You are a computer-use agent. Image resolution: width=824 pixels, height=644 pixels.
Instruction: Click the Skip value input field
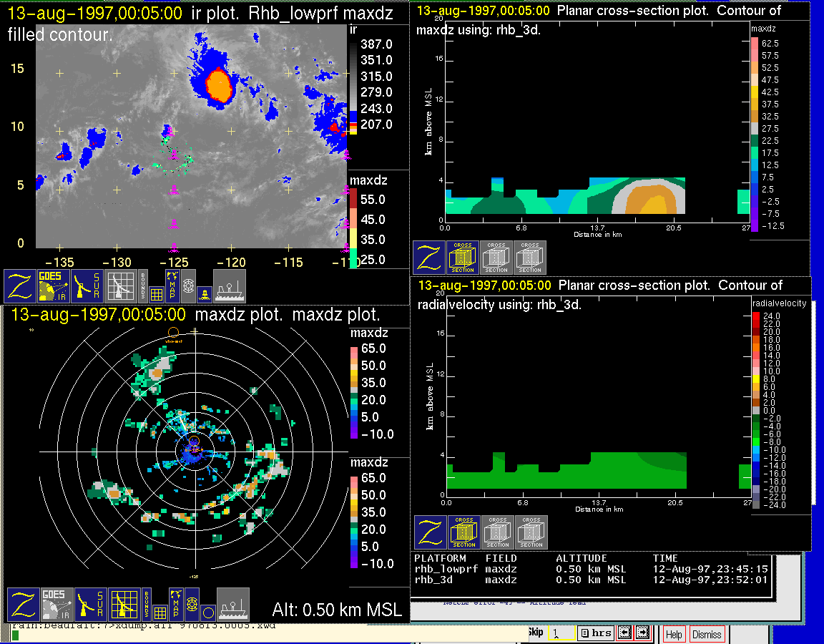click(560, 633)
